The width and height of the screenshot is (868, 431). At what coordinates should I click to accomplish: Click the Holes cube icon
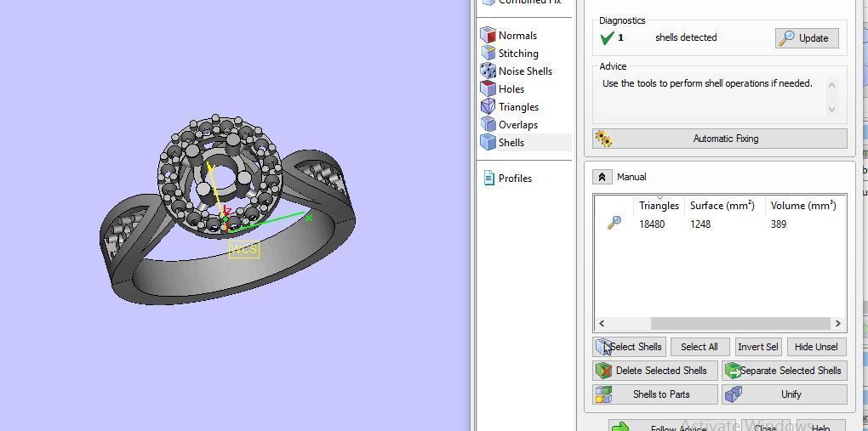[488, 88]
